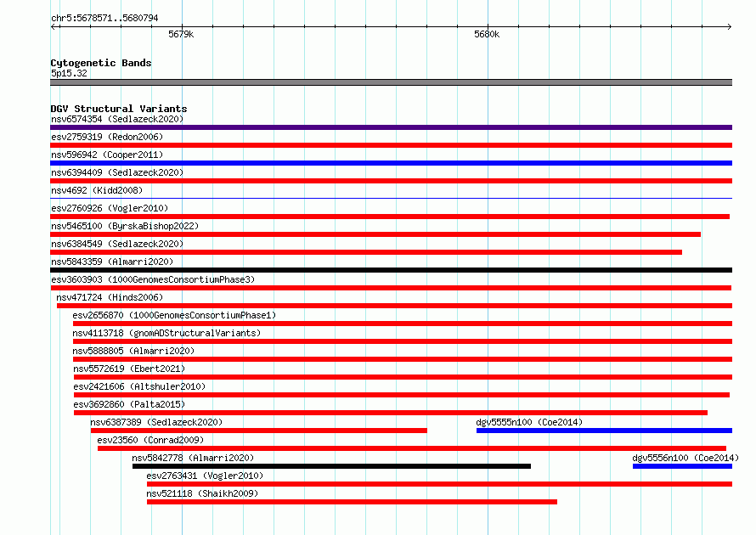756x535 pixels.
Task: Open nsv521118 (Shaikh2009) label
Action: point(202,493)
